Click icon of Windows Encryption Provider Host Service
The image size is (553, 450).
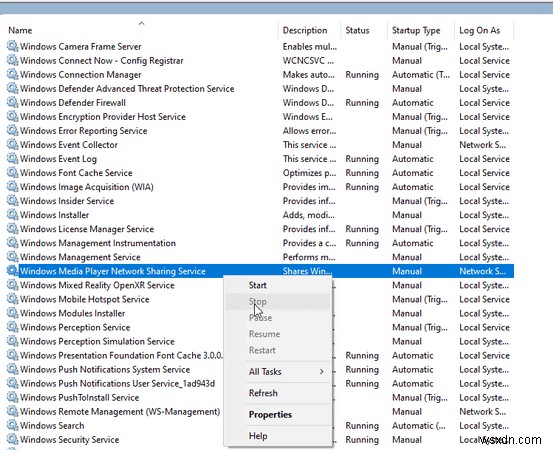(12, 116)
